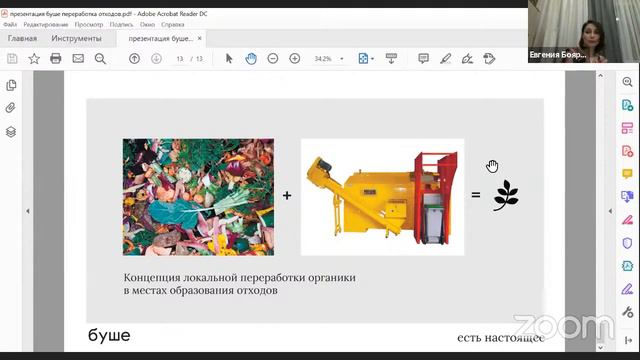This screenshot has height=360, width=640.
Task: Click the text Концепция локальной переработки органики
Action: [240, 278]
